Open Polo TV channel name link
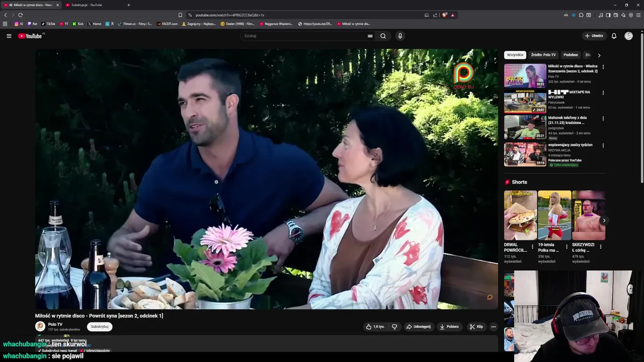This screenshot has width=644, height=362. click(x=55, y=324)
